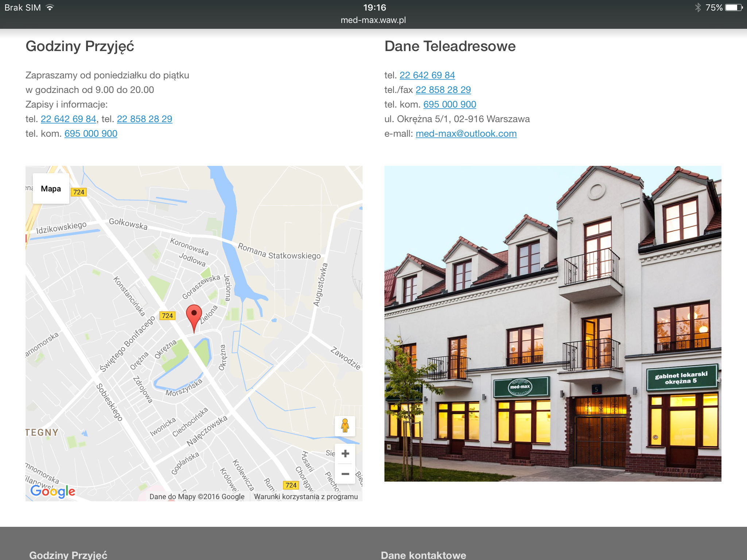
Task: Tap mobile 695 000 900 in Dane Teleadresowe
Action: click(x=450, y=104)
